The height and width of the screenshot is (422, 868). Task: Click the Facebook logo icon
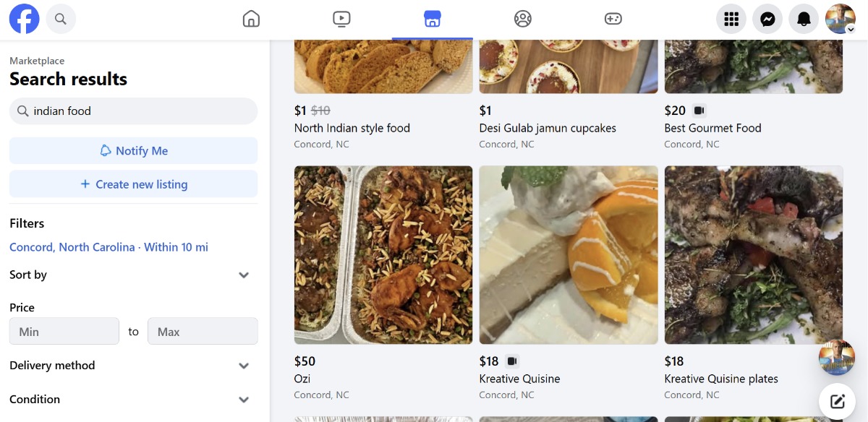click(25, 19)
